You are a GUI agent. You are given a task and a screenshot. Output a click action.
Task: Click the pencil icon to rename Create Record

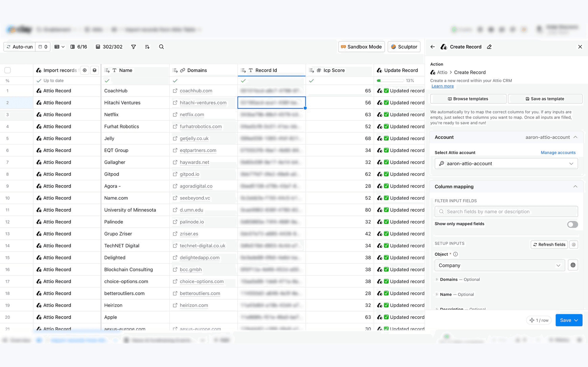point(489,47)
